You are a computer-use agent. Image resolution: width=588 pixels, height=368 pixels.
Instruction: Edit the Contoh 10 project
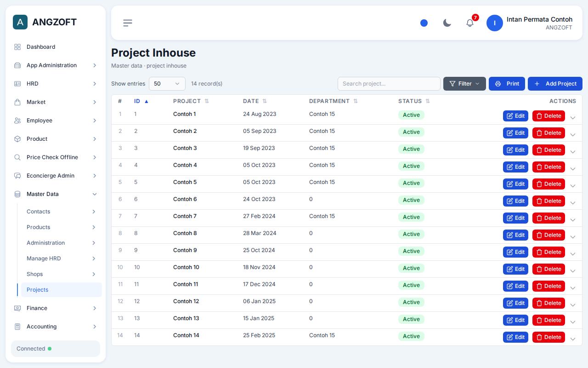click(x=515, y=269)
